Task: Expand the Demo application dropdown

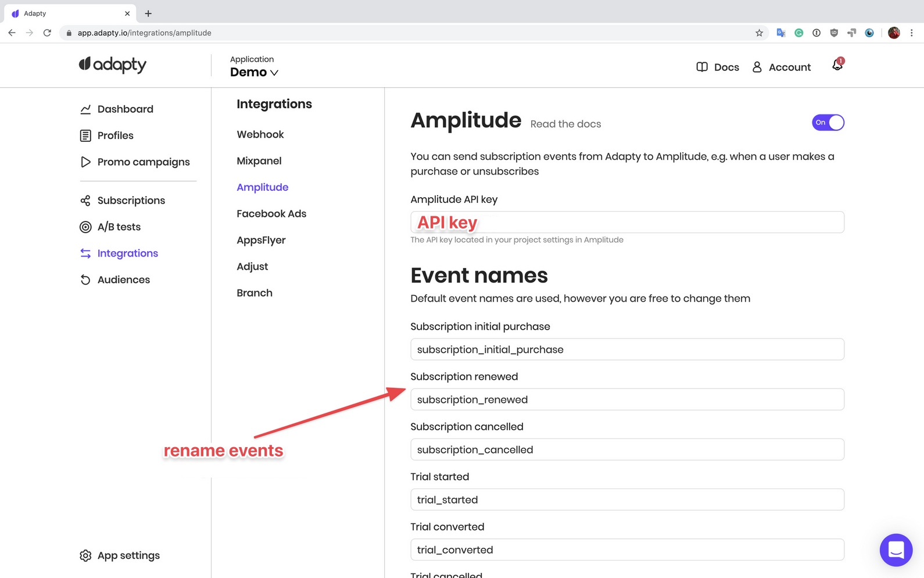Action: point(254,72)
